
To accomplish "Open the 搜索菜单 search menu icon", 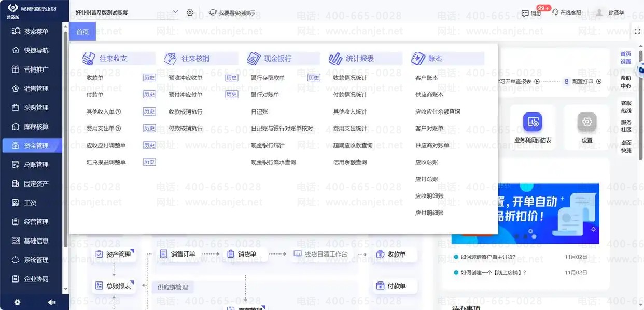I will click(16, 32).
